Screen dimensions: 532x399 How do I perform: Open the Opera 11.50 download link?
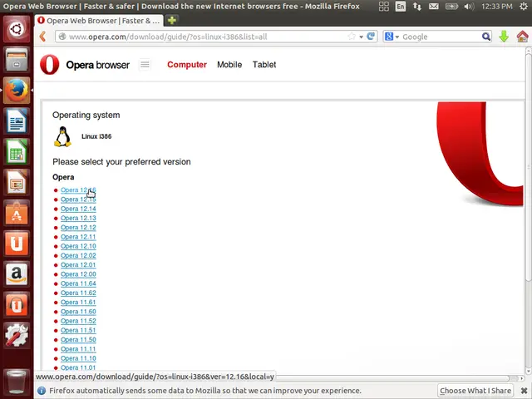pos(78,340)
